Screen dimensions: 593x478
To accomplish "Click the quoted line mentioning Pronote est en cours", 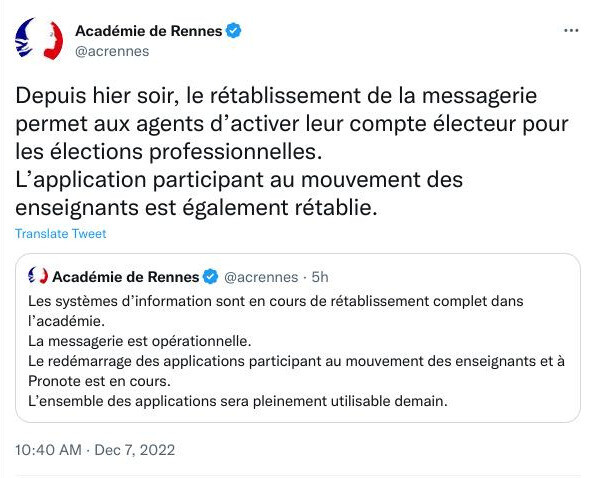I will 99,381.
